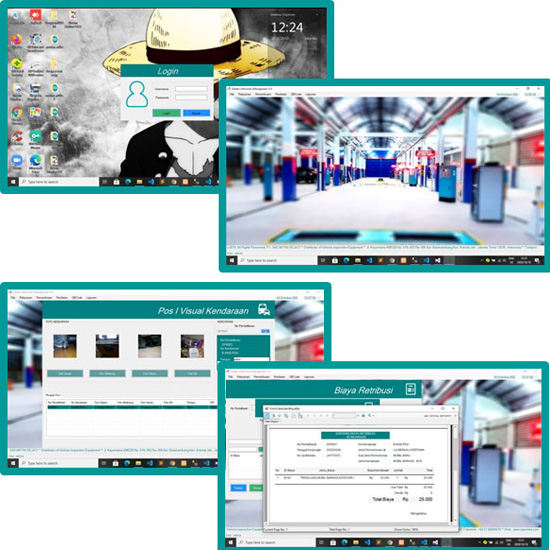The width and height of the screenshot is (550, 550).
Task: Click blue Tambah button in Biaya Retribusi
Action: (x=239, y=488)
